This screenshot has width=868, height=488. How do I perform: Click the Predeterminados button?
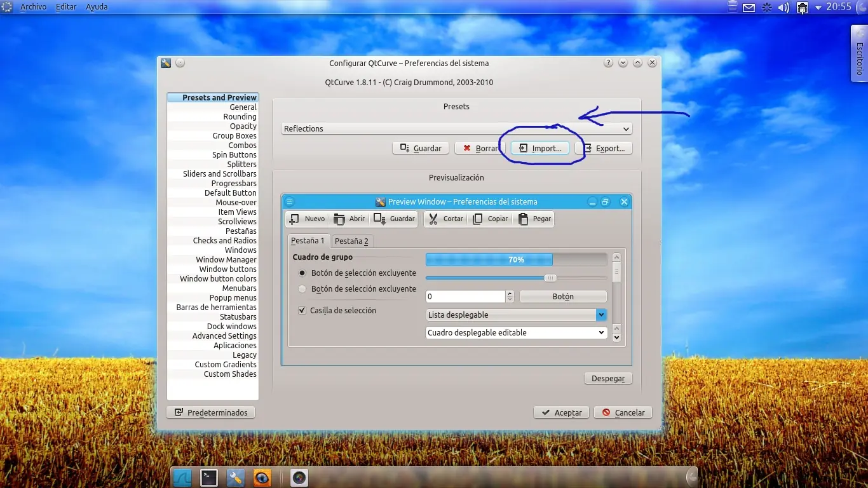210,413
